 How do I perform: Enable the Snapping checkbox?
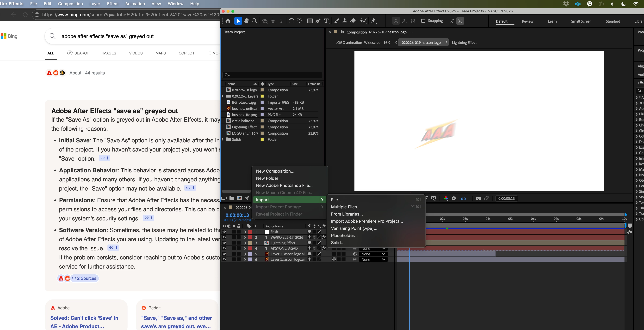click(x=423, y=21)
